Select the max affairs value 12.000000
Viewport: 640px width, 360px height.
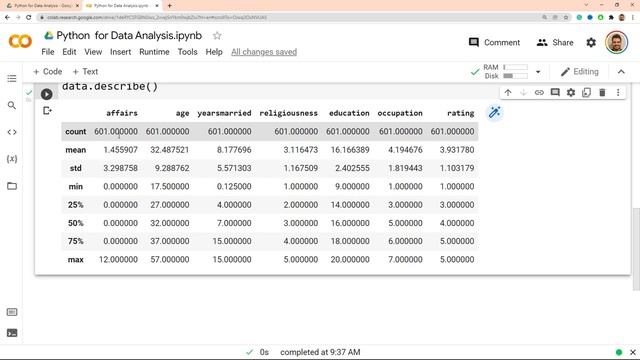coord(118,260)
